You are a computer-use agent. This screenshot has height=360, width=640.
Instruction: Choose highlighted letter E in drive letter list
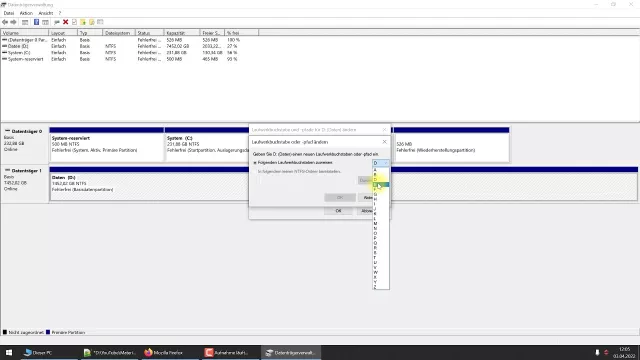(380, 184)
